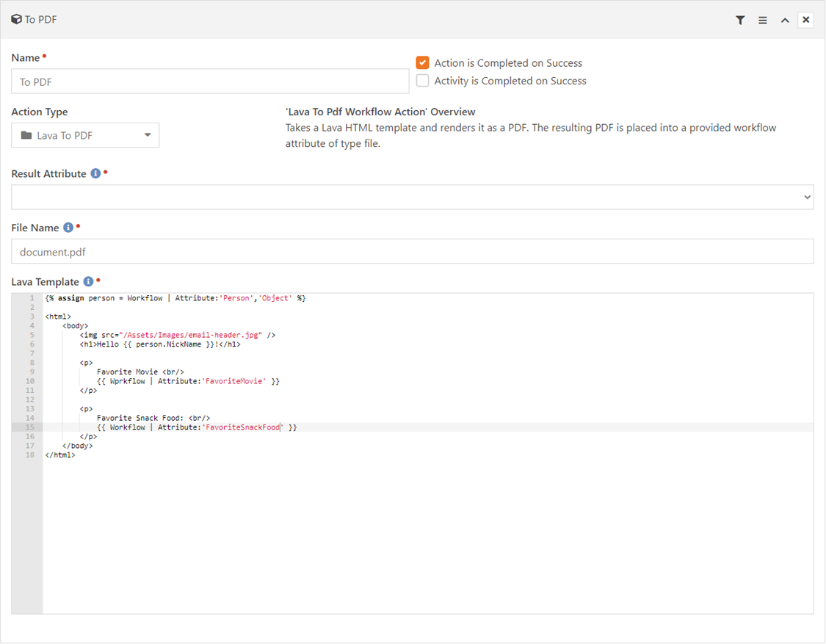Click empty area of Lava Template editor

[428, 535]
